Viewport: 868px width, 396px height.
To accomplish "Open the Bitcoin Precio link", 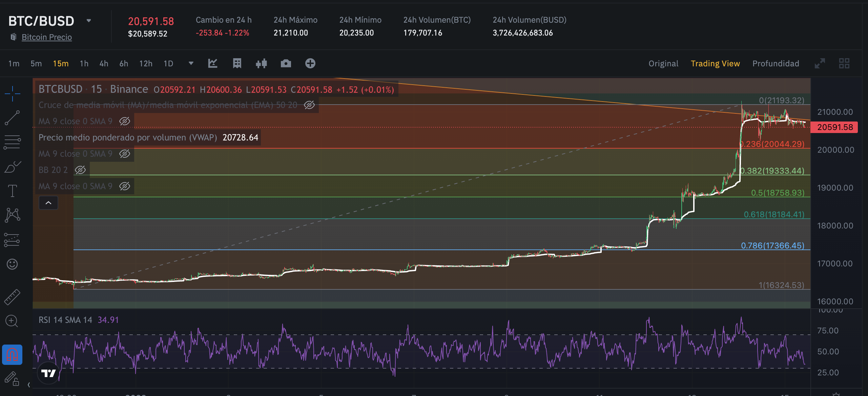I will (x=47, y=37).
